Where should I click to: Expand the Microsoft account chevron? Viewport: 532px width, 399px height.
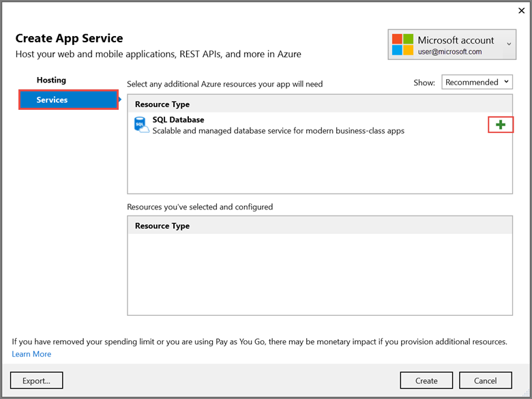tap(509, 44)
